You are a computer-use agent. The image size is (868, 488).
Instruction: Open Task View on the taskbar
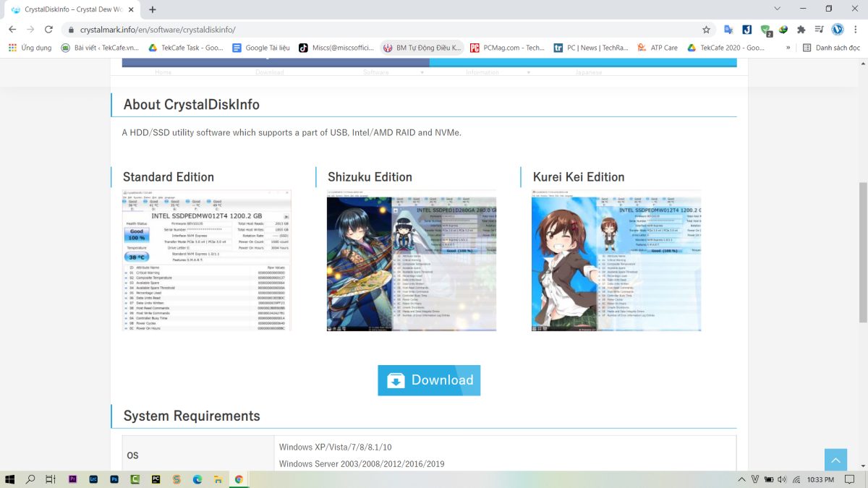51,479
